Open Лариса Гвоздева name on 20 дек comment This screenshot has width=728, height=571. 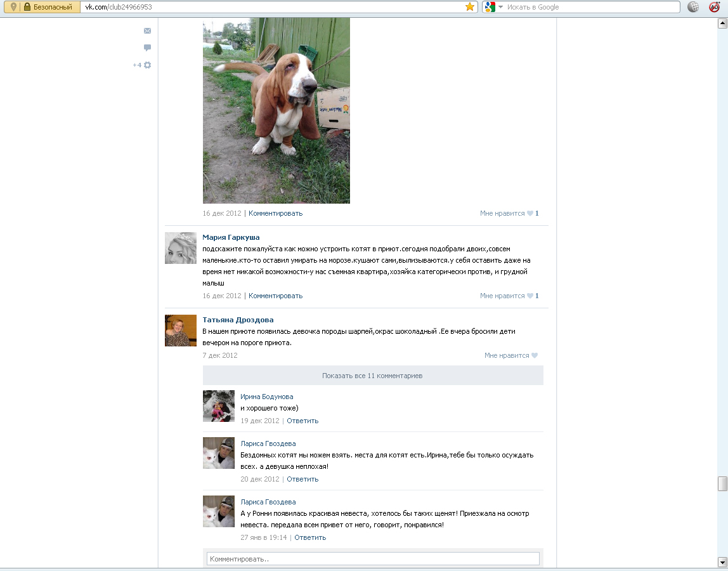coord(268,443)
